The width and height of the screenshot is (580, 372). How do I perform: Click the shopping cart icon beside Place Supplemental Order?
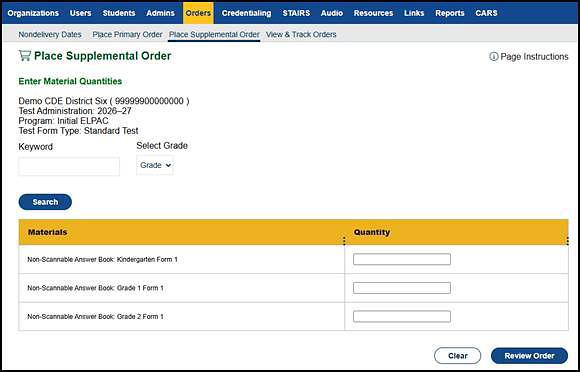24,56
